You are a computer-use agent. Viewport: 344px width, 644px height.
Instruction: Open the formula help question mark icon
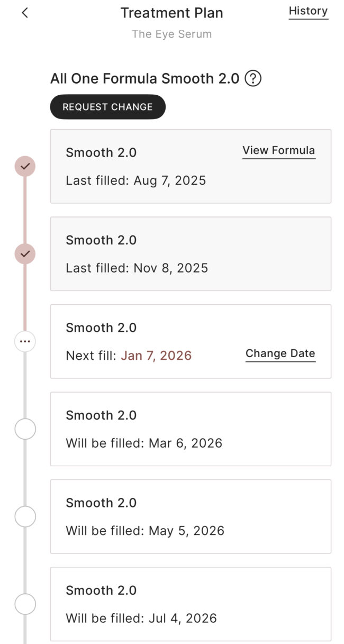click(x=254, y=79)
